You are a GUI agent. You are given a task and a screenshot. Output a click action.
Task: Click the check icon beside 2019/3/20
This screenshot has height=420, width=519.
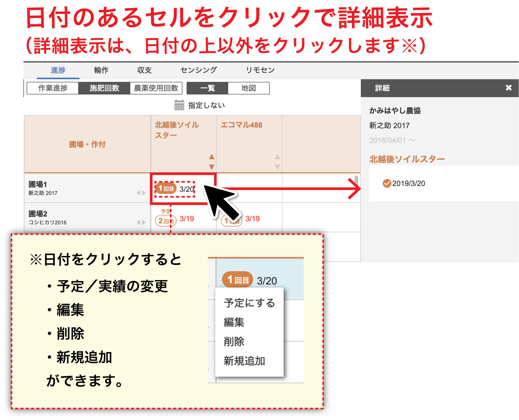[x=387, y=183]
